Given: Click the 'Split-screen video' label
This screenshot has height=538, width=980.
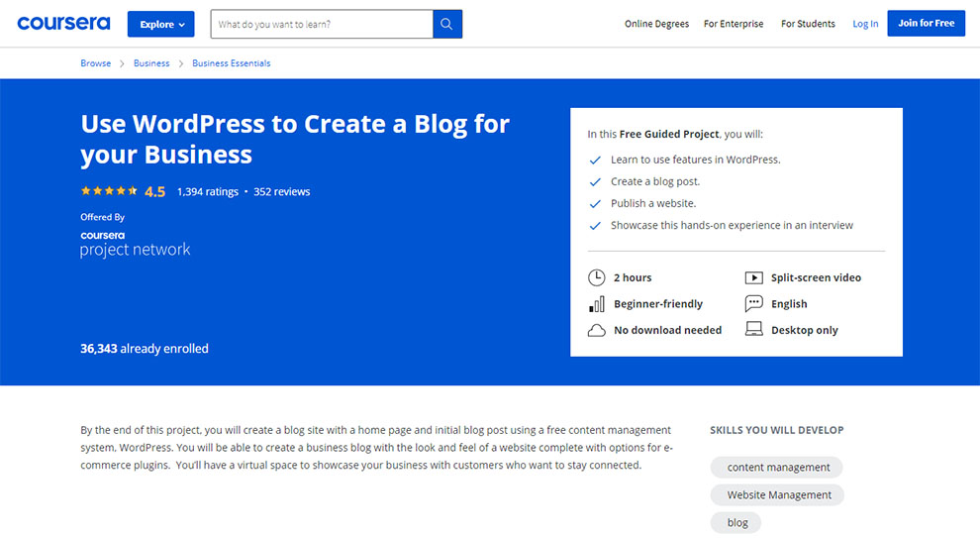Looking at the screenshot, I should click(x=817, y=277).
